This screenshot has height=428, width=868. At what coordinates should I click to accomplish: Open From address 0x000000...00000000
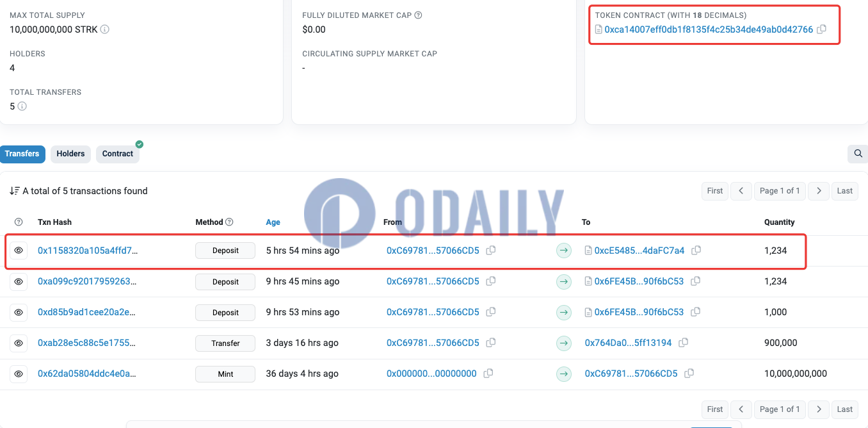click(431, 374)
